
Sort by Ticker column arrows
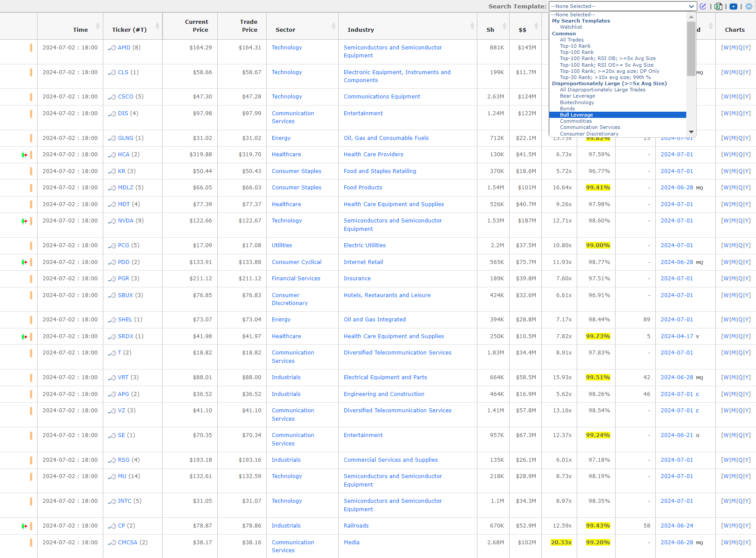tap(157, 26)
